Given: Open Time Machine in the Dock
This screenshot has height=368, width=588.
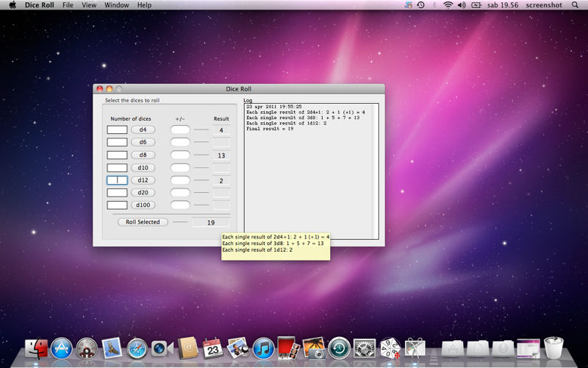Looking at the screenshot, I should click(339, 348).
